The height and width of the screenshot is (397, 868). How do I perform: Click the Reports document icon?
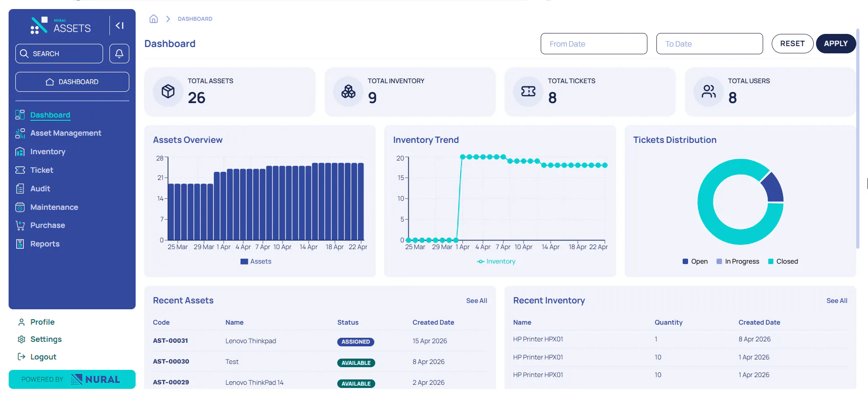point(20,244)
